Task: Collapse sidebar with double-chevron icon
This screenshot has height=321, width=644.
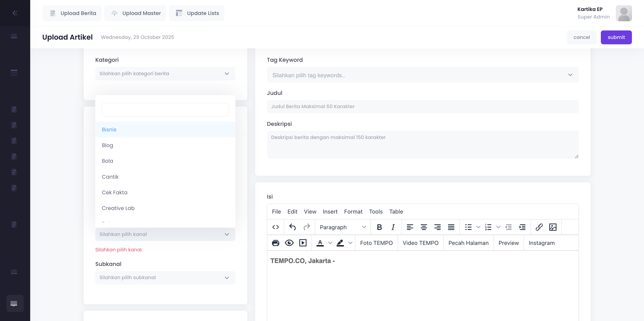Action: (x=15, y=13)
